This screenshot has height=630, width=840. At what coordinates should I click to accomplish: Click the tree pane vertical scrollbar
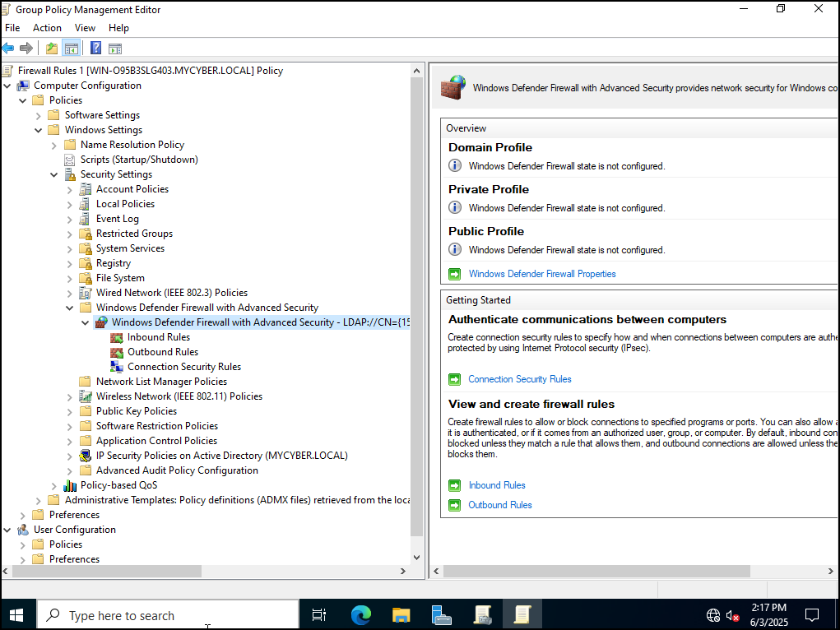416,308
